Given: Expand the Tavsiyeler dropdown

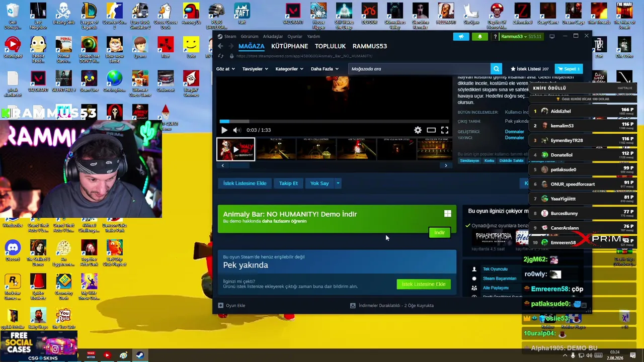Looking at the screenshot, I should 255,69.
